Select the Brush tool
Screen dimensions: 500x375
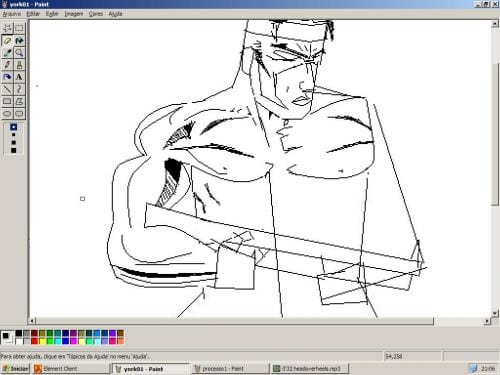19,65
